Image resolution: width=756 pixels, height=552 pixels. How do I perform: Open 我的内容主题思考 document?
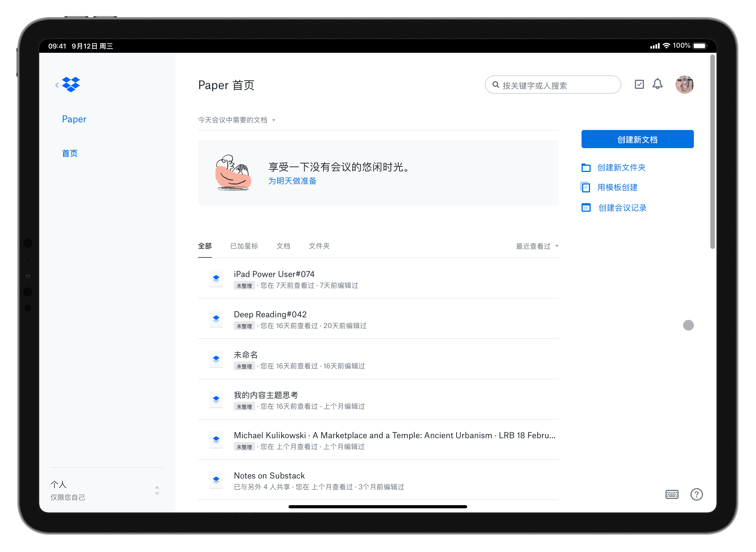(266, 395)
